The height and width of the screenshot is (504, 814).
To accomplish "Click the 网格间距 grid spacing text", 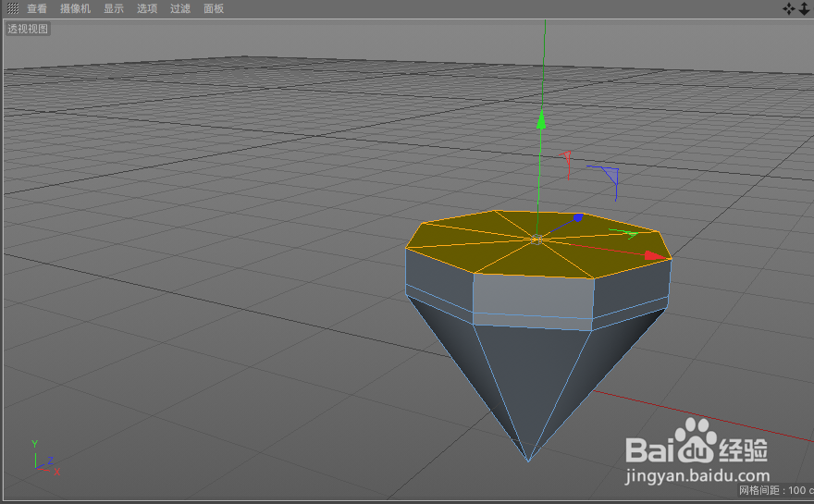I will coord(775,490).
